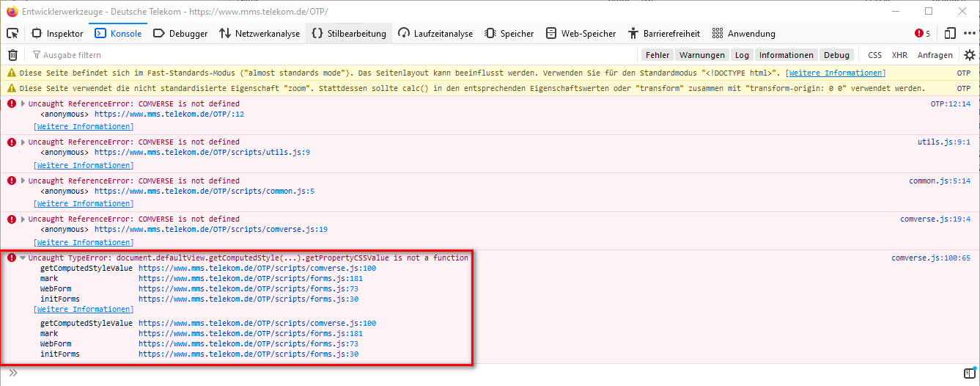This screenshot has width=980, height=386.
Task: Open Weitere Informationen under comverse.js:19 error
Action: [x=84, y=242]
